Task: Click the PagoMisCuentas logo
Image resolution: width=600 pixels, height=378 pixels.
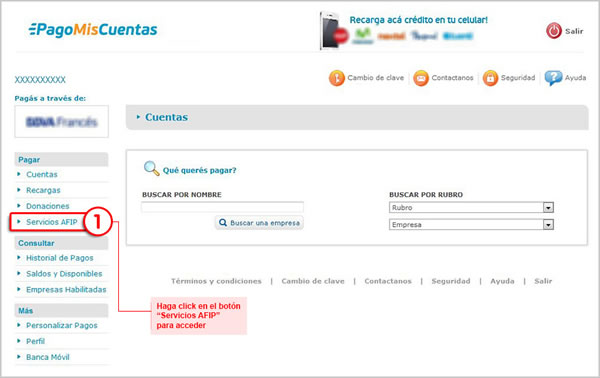Action: pos(93,29)
